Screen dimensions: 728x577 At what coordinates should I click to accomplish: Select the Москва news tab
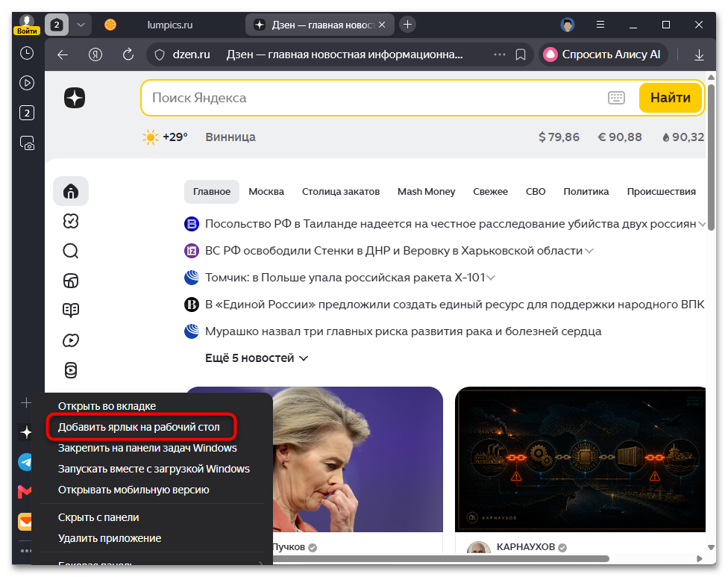tap(266, 192)
